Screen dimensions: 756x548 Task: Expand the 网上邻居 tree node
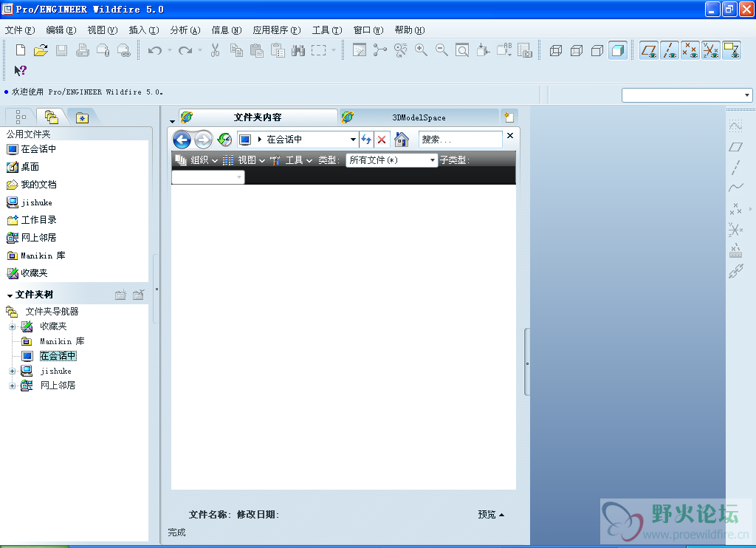[12, 386]
